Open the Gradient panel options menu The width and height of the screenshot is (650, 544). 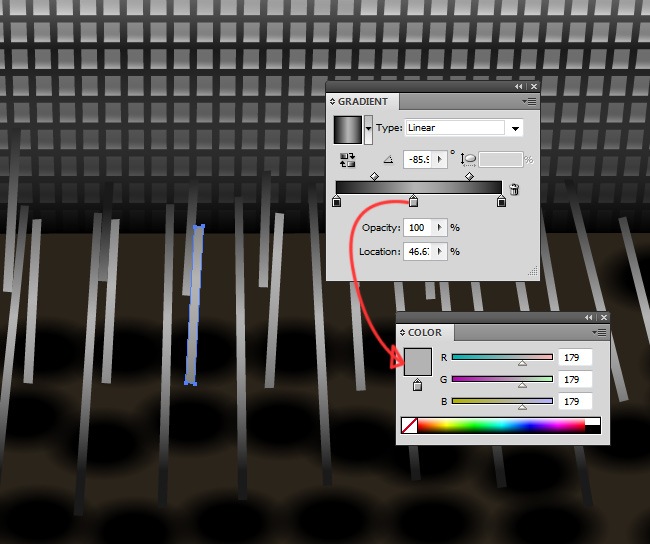(x=529, y=102)
